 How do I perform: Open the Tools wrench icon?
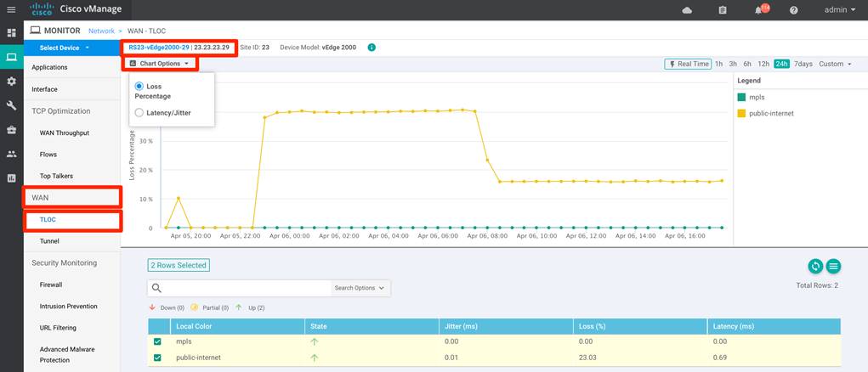(11, 105)
